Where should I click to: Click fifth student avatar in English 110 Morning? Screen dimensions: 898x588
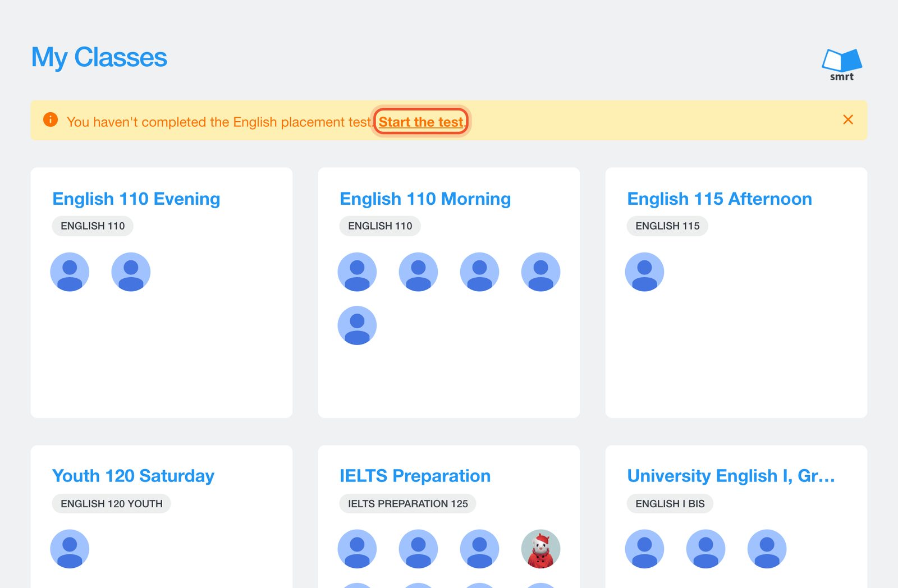click(x=357, y=325)
